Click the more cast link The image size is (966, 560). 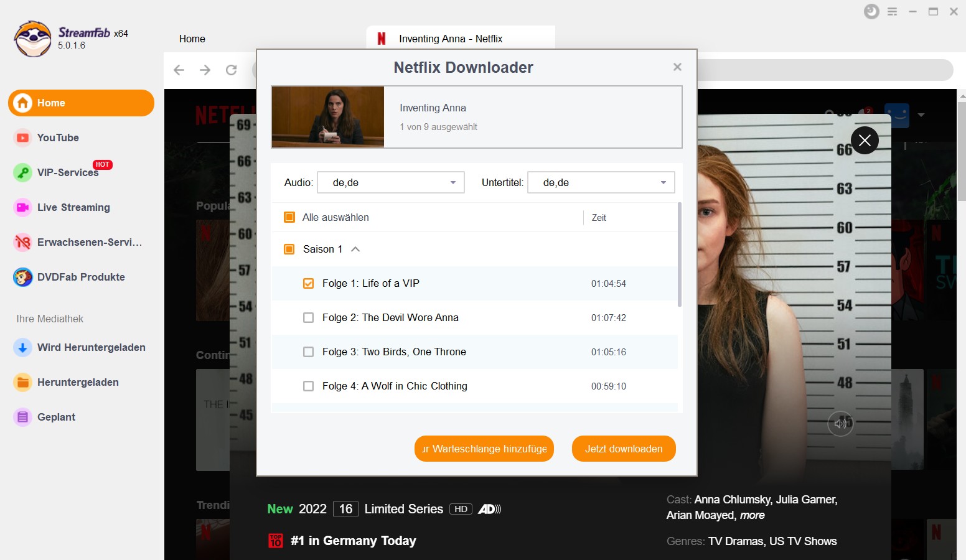[753, 515]
